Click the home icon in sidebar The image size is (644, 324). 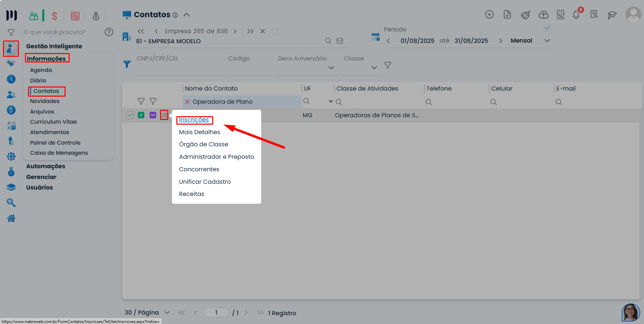11,219
